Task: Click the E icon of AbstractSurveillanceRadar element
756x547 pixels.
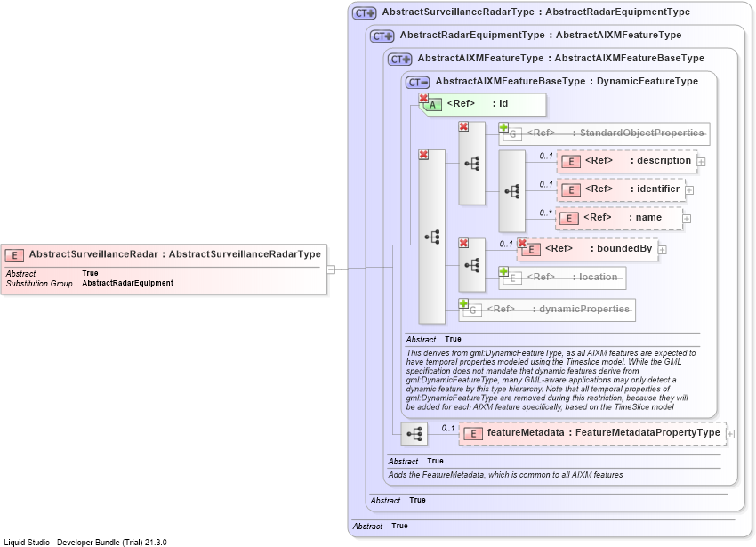Action: [x=14, y=255]
